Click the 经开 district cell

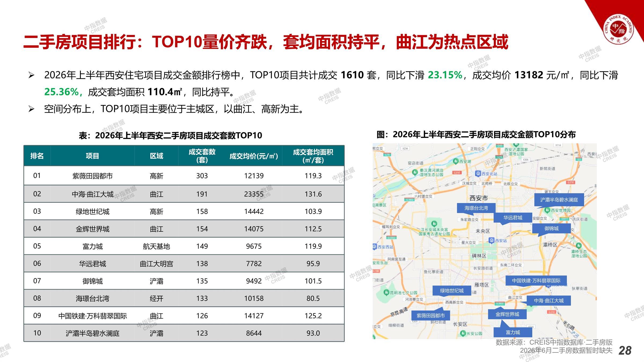pos(156,298)
